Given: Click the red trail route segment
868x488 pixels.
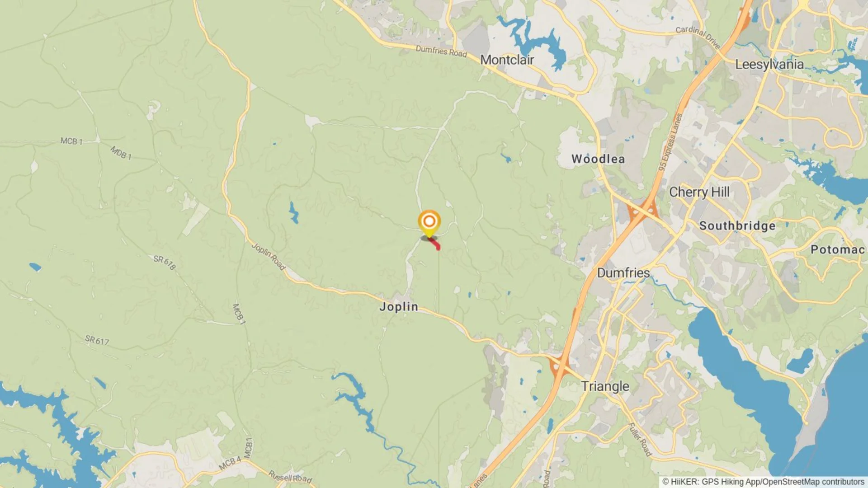Looking at the screenshot, I should [x=434, y=244].
